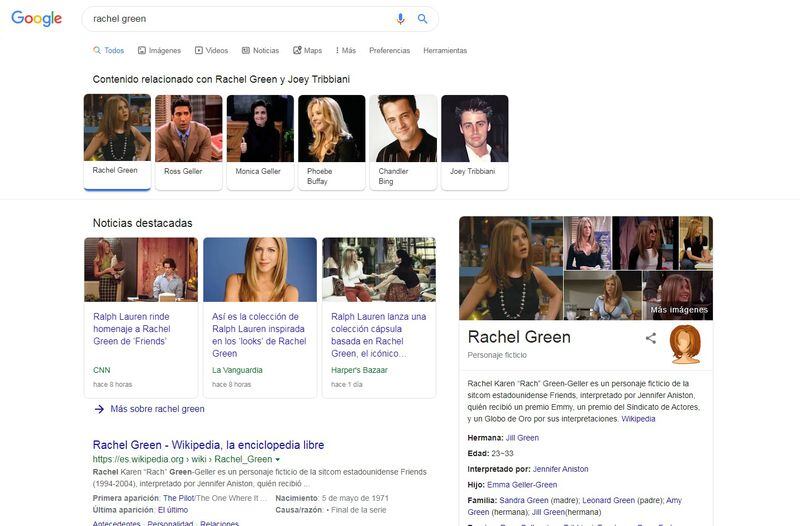Open CNN article Ralph Lauren rinde homenaje

pyautogui.click(x=132, y=329)
